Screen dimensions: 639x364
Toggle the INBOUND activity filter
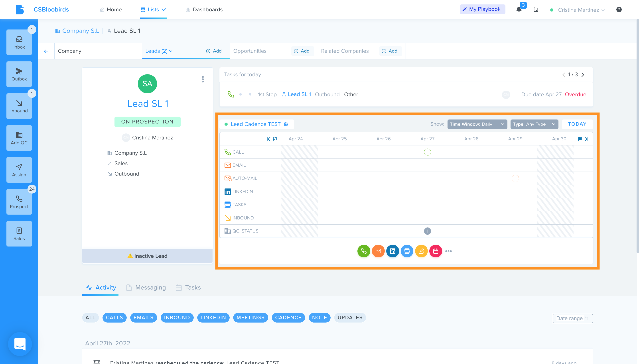[x=177, y=317]
